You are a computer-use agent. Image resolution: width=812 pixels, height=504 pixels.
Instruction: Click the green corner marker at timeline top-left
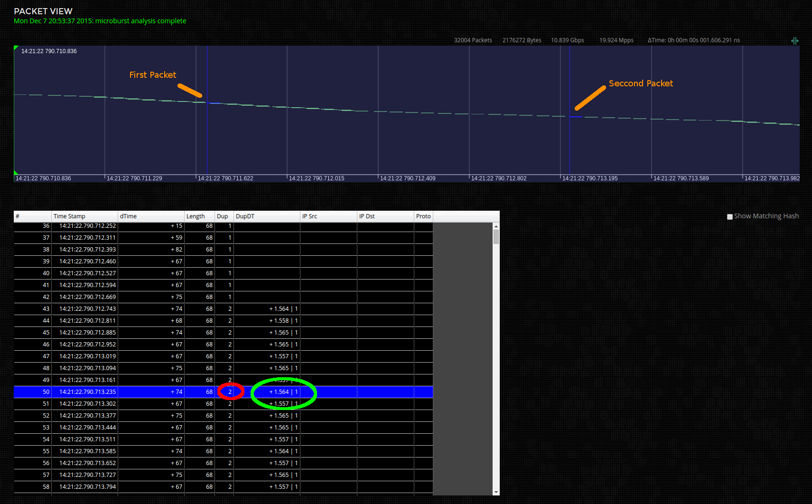coord(16,48)
